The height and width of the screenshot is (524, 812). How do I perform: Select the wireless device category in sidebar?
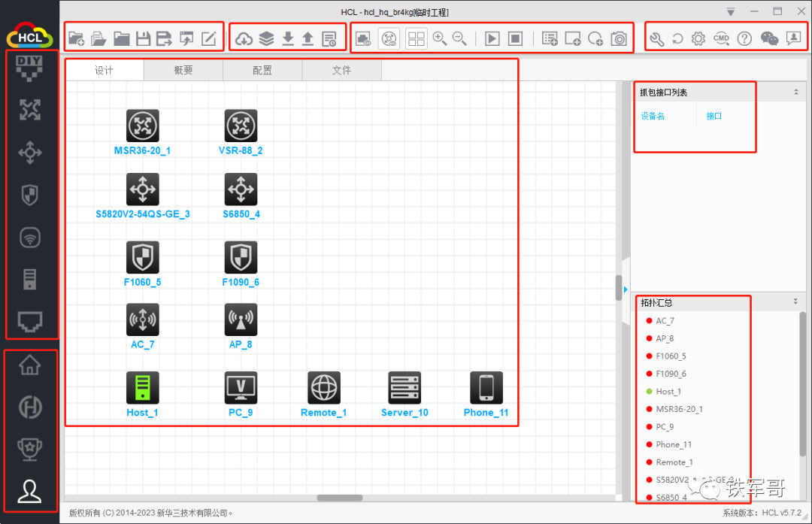coord(29,238)
